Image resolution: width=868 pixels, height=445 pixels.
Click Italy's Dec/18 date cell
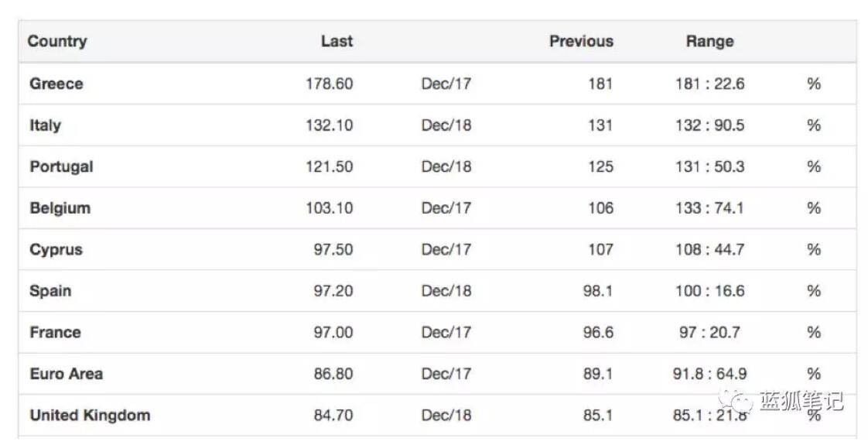[446, 125]
